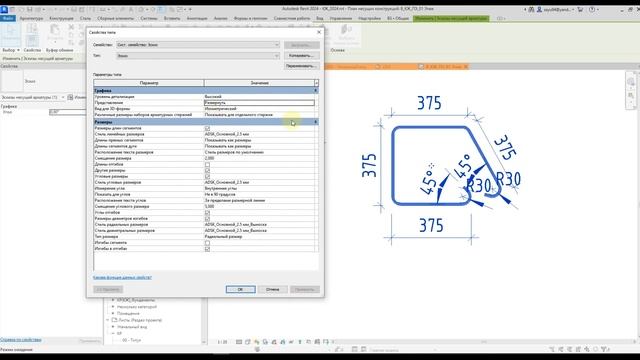Toggle Drag Elements on Selection status icon
The height and width of the screenshot is (360, 640).
[x=587, y=349]
